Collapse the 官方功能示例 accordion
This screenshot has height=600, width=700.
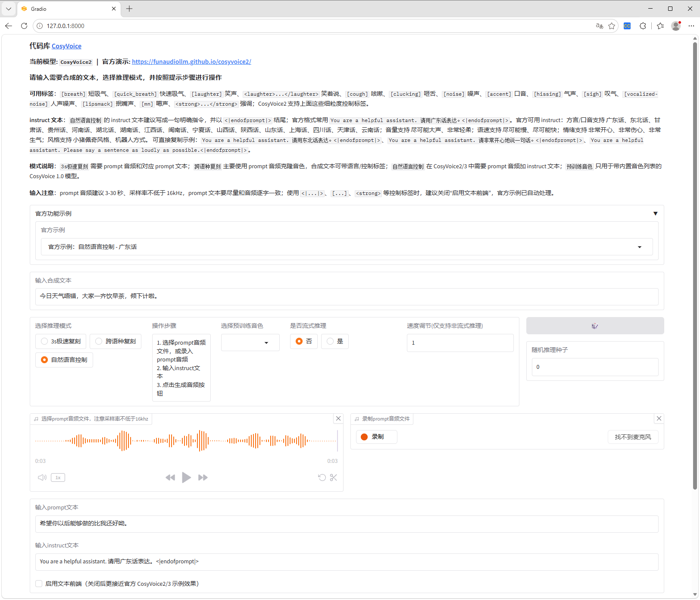(x=655, y=214)
